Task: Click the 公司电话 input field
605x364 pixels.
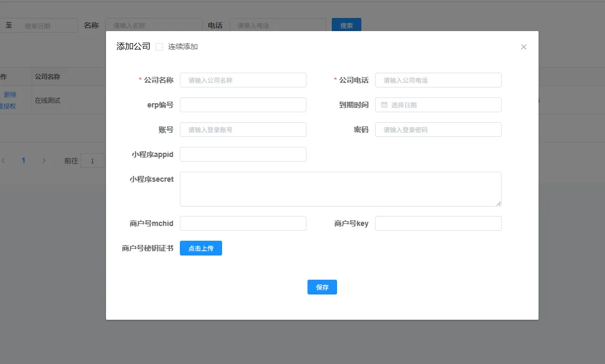Action: point(438,80)
